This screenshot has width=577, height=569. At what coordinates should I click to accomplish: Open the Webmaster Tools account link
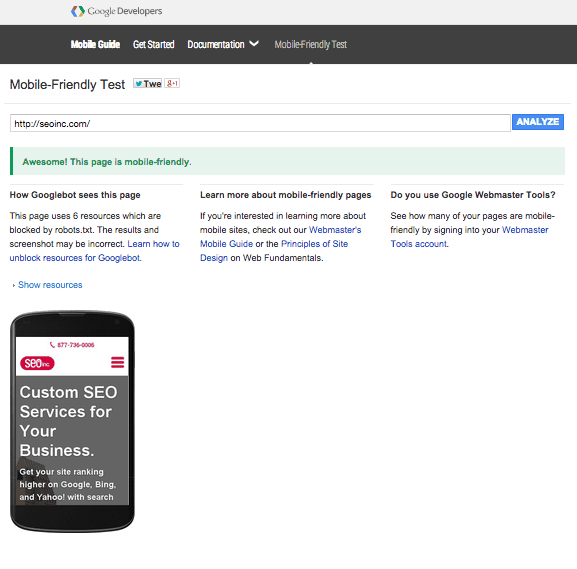tap(469, 237)
